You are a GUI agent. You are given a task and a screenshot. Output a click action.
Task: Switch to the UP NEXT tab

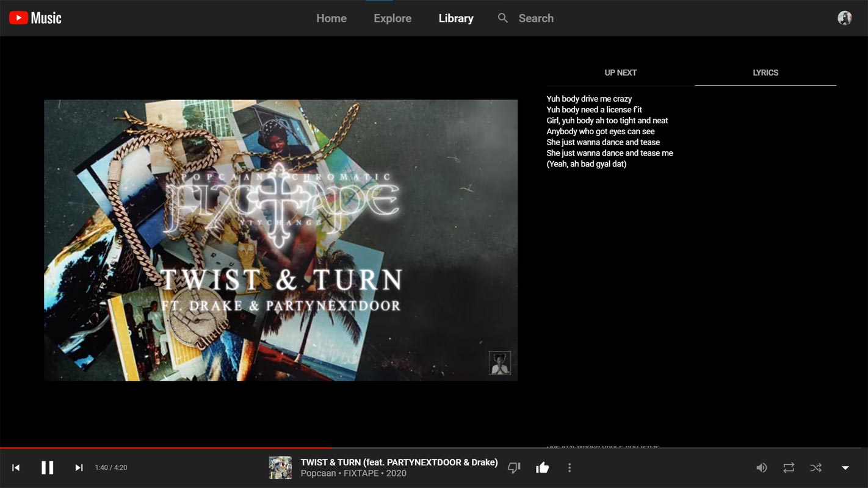(620, 73)
